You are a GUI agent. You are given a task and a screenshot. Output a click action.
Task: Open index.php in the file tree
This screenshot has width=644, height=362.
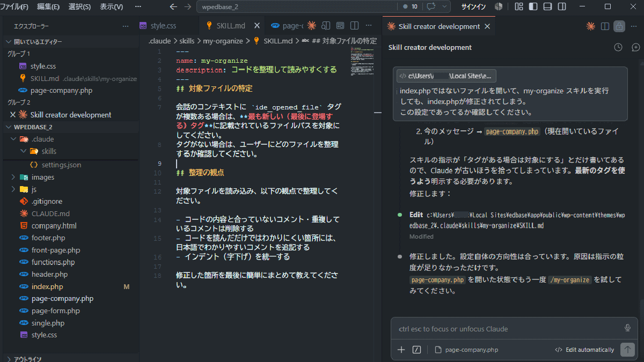(x=47, y=286)
